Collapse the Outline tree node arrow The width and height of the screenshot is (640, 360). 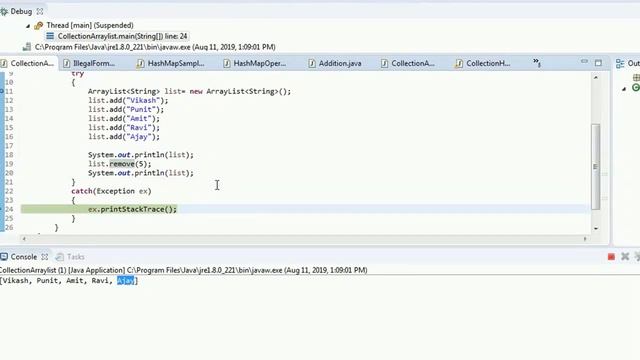coord(624,89)
